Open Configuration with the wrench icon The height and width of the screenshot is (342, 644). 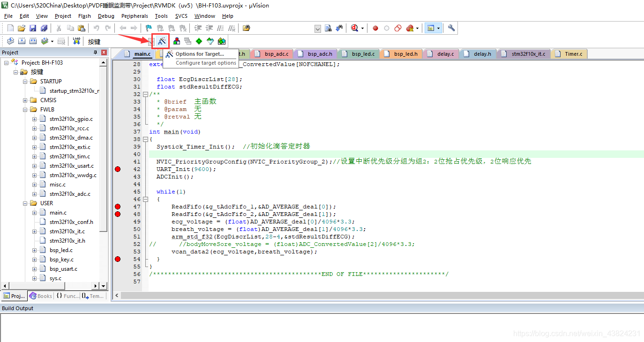[451, 28]
